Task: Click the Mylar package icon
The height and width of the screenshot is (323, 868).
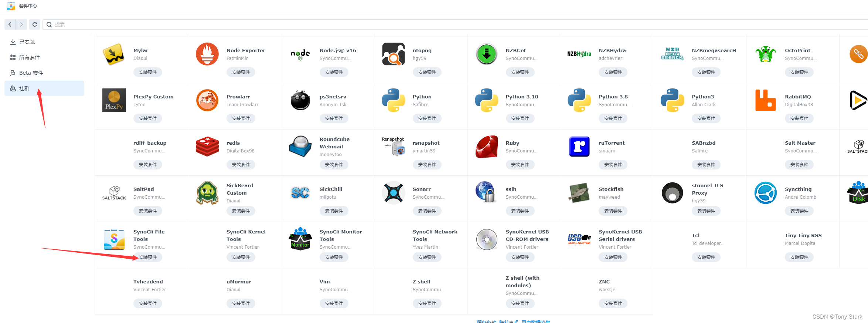Action: tap(114, 54)
